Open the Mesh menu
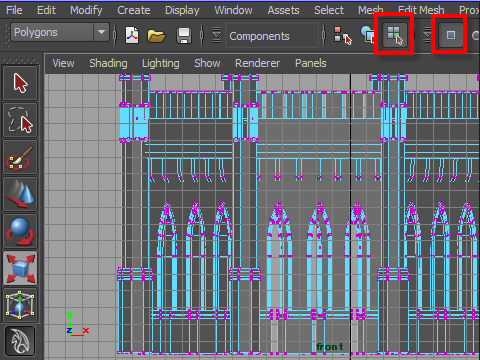The width and height of the screenshot is (480, 360). [x=370, y=10]
